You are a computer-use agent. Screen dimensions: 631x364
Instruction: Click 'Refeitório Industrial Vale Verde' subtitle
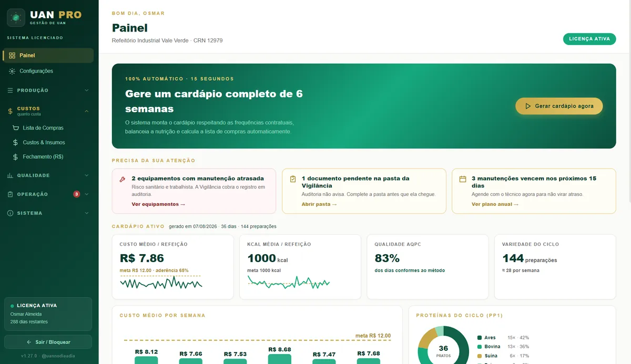point(150,40)
